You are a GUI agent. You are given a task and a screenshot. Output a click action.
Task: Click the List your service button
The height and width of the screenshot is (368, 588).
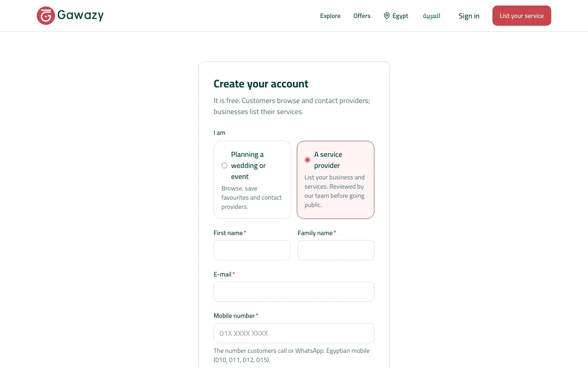click(x=522, y=16)
